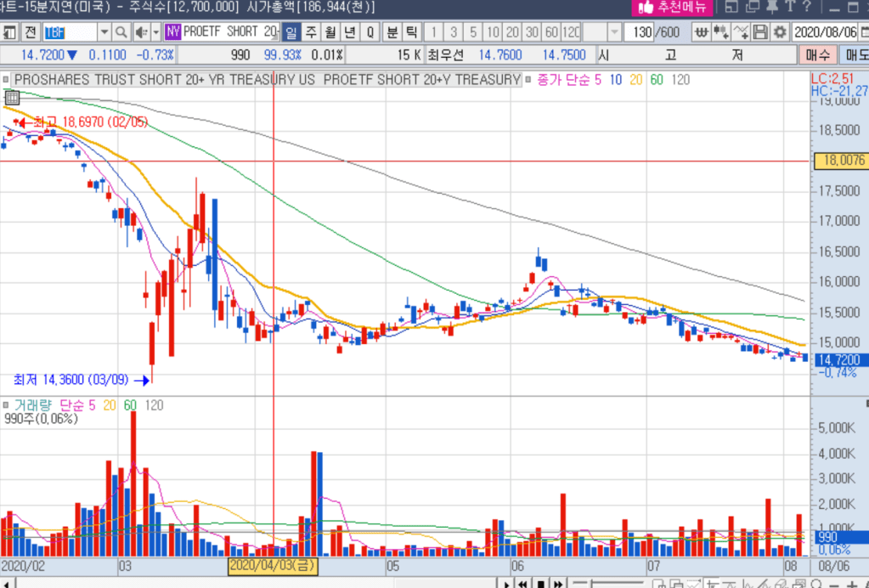Click the add line indicator icon
869x588 pixels.
pyautogui.click(x=741, y=32)
